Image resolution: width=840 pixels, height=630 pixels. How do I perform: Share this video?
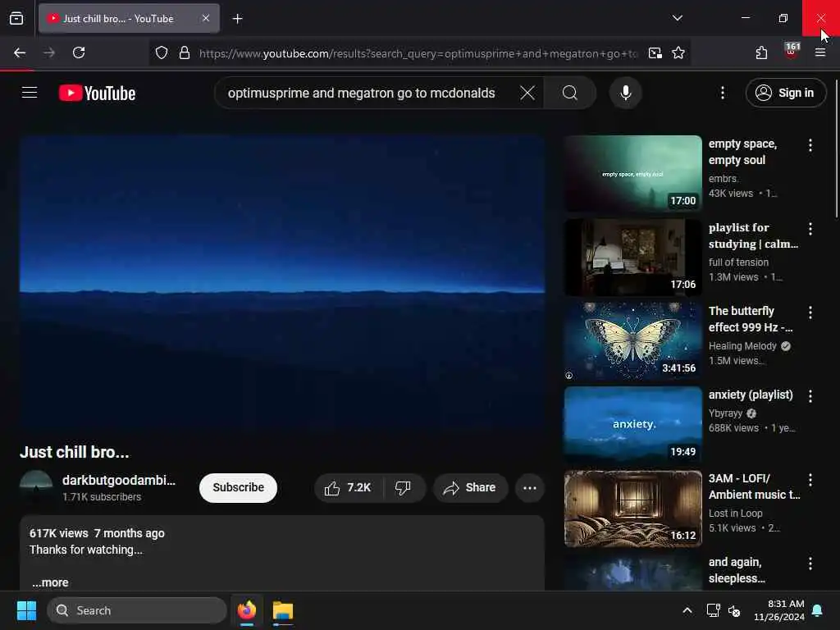pyautogui.click(x=470, y=487)
